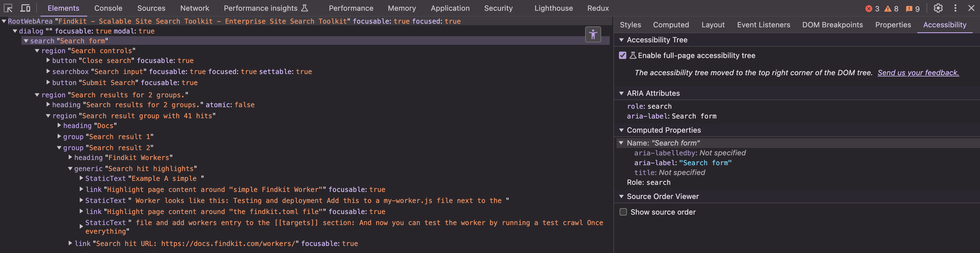Toggle the device toolbar icon
The height and width of the screenshot is (253, 980).
pos(25,8)
